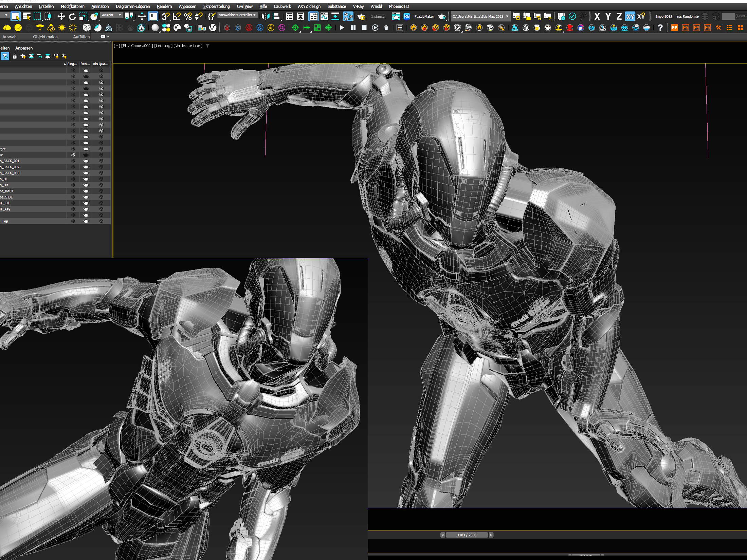The height and width of the screenshot is (560, 747).
Task: Click the Play simulation button
Action: pos(342,27)
